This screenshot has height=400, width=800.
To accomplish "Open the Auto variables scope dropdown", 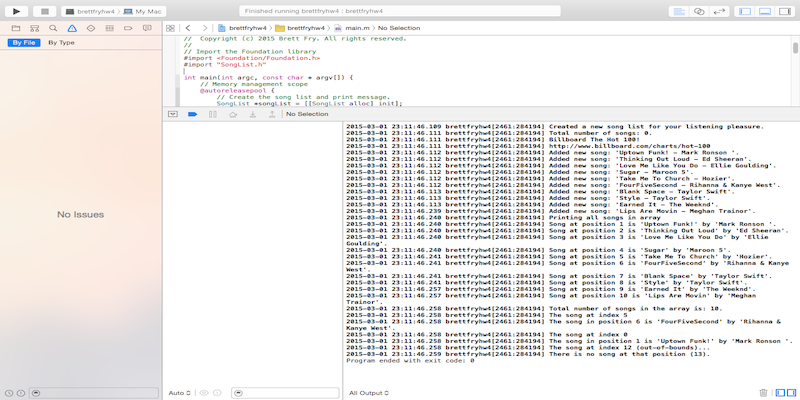I will [180, 393].
